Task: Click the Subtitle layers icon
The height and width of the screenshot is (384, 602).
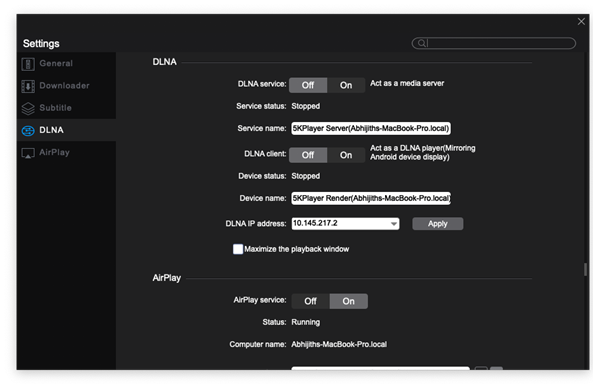Action: (28, 109)
